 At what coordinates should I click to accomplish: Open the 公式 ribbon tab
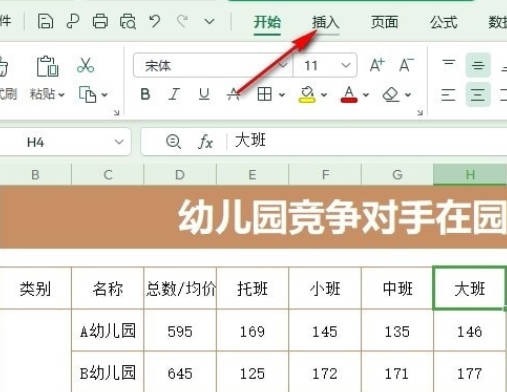click(x=443, y=22)
